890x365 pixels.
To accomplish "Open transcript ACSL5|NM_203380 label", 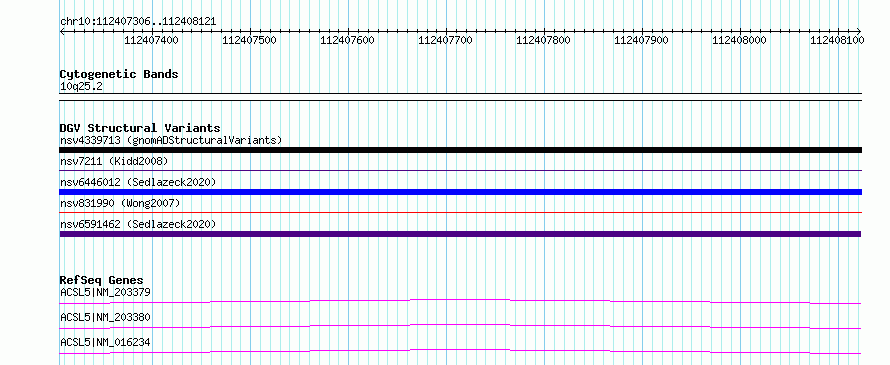I will click(x=105, y=317).
